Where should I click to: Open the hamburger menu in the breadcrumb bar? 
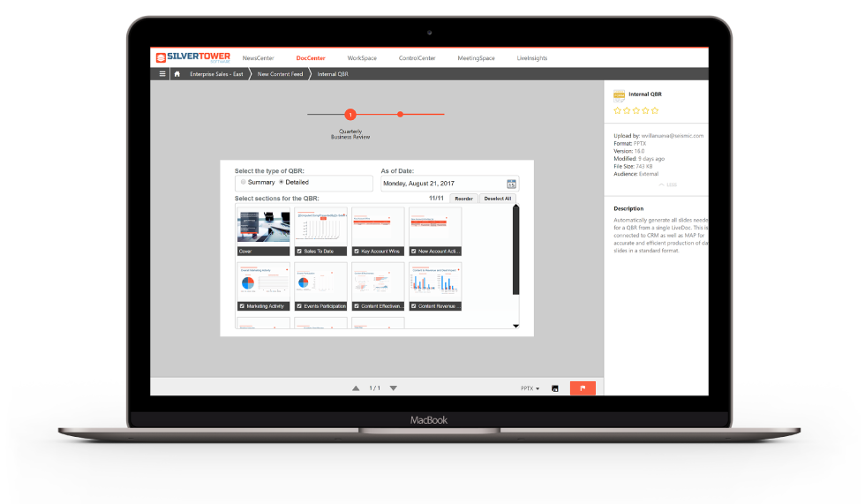pyautogui.click(x=162, y=74)
